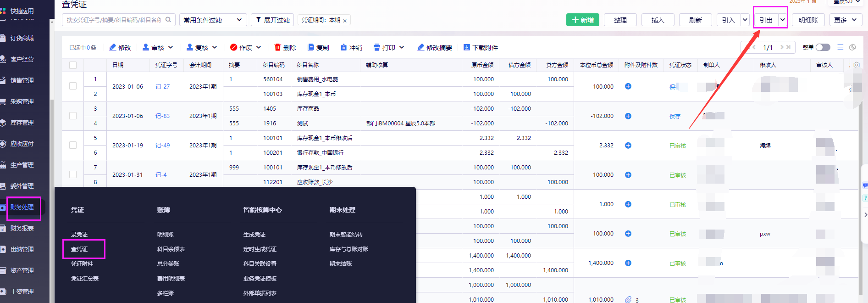The width and height of the screenshot is (868, 303).
Task: Expand the 审核 dropdown chevron
Action: point(171,47)
